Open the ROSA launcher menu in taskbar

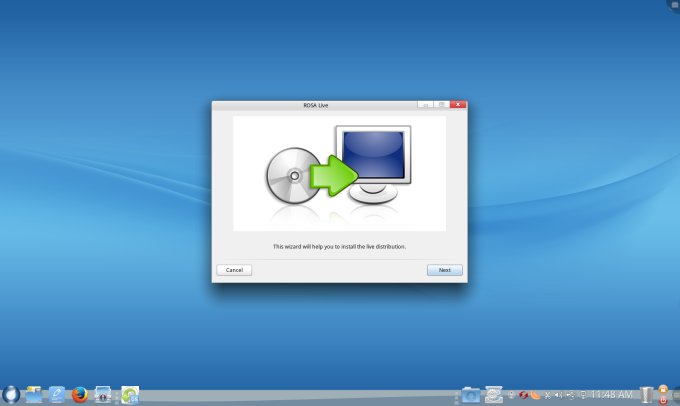(x=11, y=395)
